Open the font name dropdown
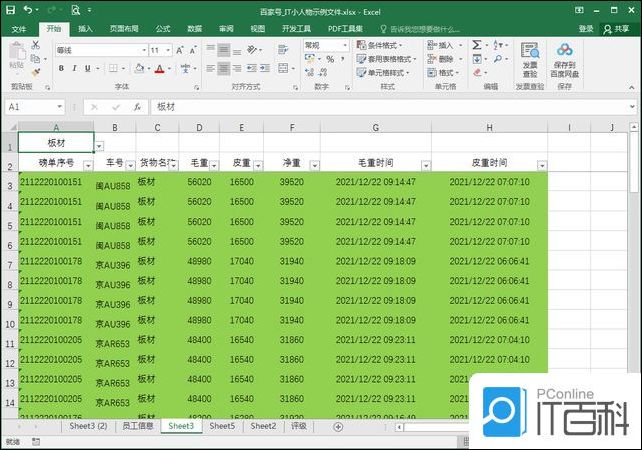The width and height of the screenshot is (642, 450). [144, 50]
